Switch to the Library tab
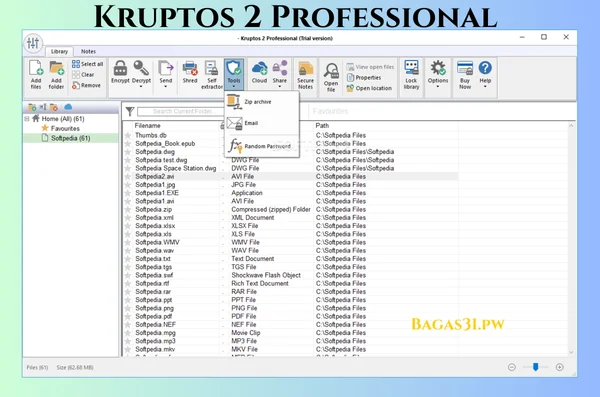The height and width of the screenshot is (397, 600). click(x=59, y=51)
